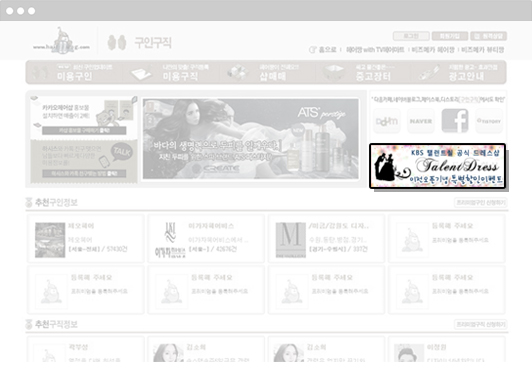
Task: Open the 이용구인 menu
Action: pyautogui.click(x=74, y=72)
